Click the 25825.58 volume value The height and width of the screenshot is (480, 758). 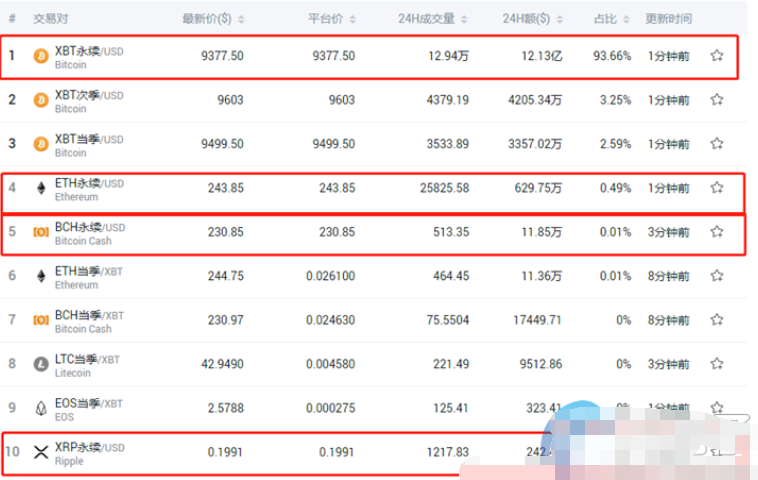(445, 188)
